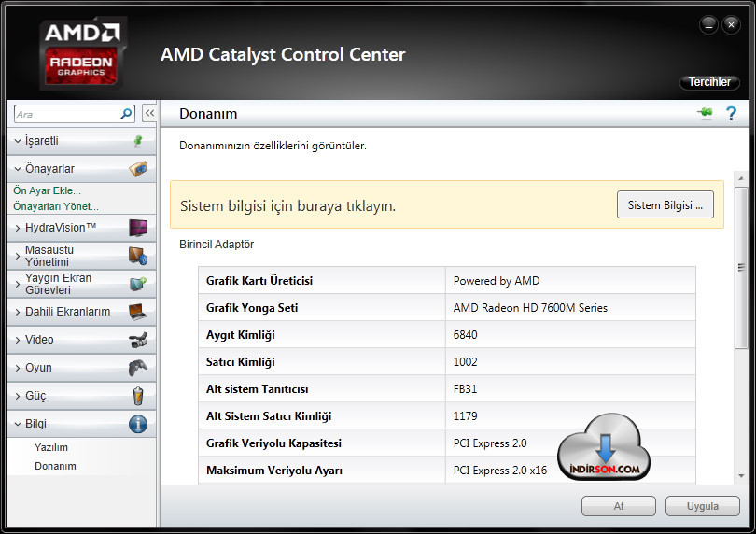Screen dimensions: 756x534
Task: Select the Satıcı Kimliği value 1002
Action: [x=466, y=362]
